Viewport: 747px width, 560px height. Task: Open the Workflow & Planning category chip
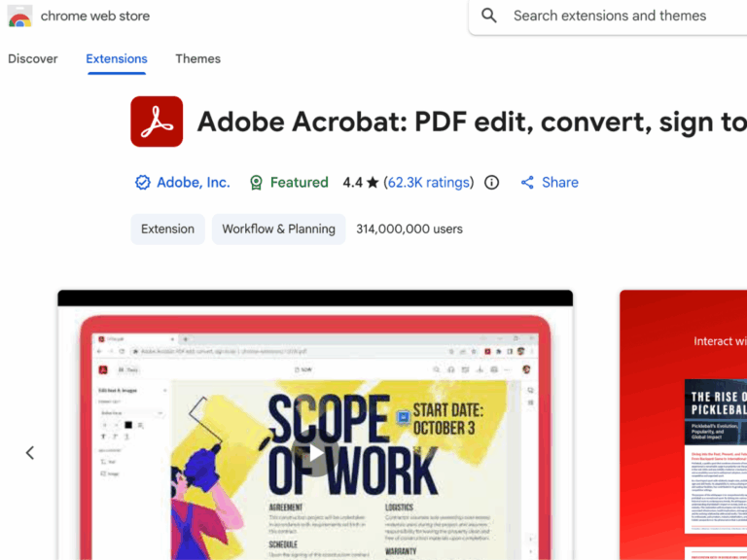tap(279, 229)
